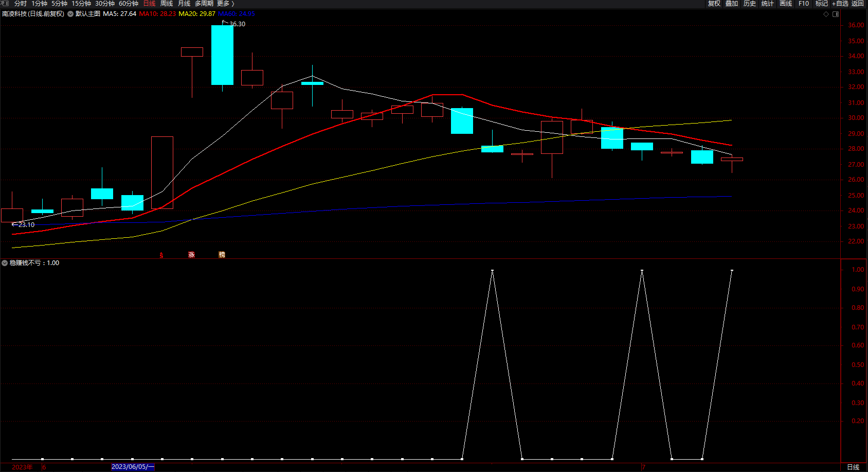Select the 15分钟 period tab
This screenshot has height=472, width=868.
[81, 4]
